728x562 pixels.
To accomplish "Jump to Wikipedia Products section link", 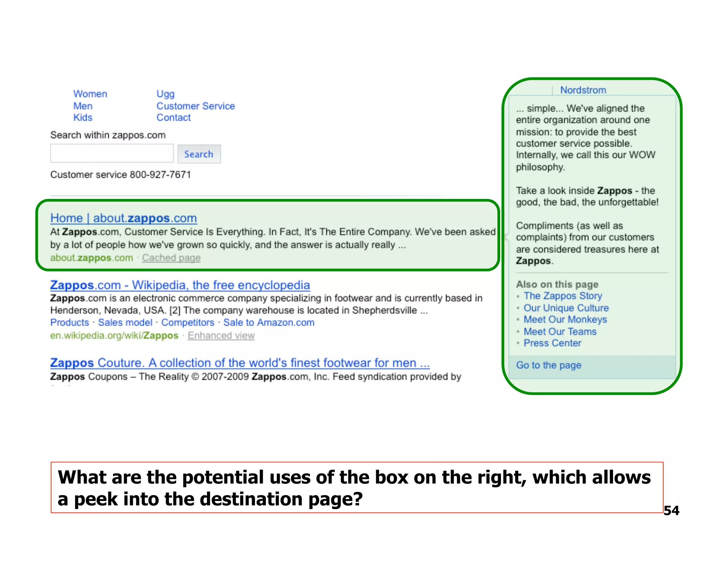I will pyautogui.click(x=70, y=322).
